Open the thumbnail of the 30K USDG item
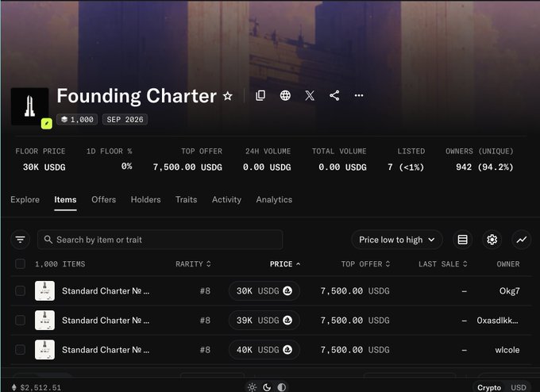The image size is (540, 392). pyautogui.click(x=44, y=290)
